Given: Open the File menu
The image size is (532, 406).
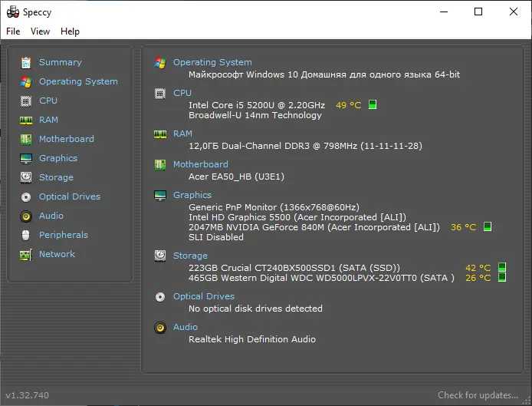Looking at the screenshot, I should click(13, 31).
